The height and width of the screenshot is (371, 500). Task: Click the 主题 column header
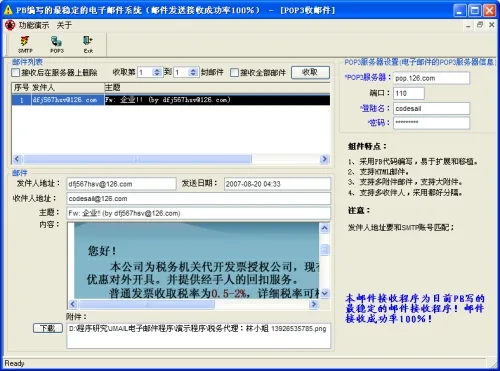(x=217, y=88)
